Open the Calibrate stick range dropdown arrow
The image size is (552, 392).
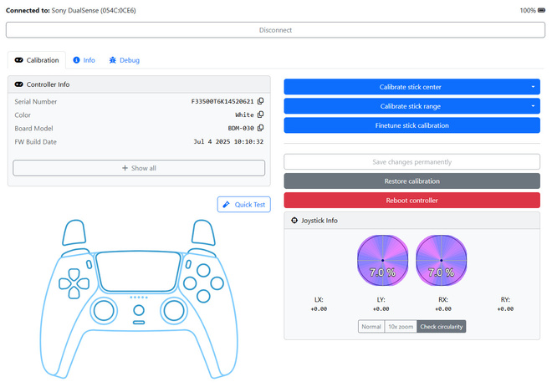coord(533,106)
